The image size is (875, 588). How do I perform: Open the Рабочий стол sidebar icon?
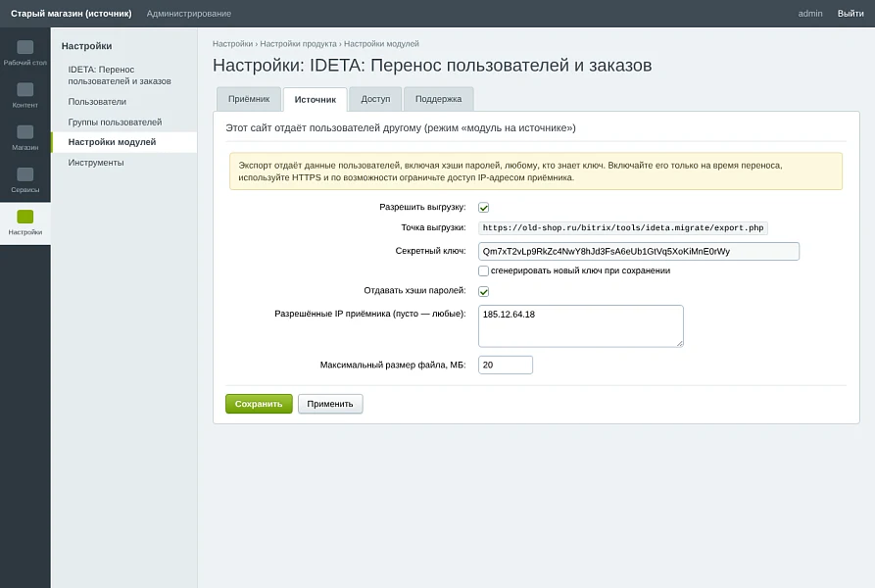pyautogui.click(x=25, y=53)
